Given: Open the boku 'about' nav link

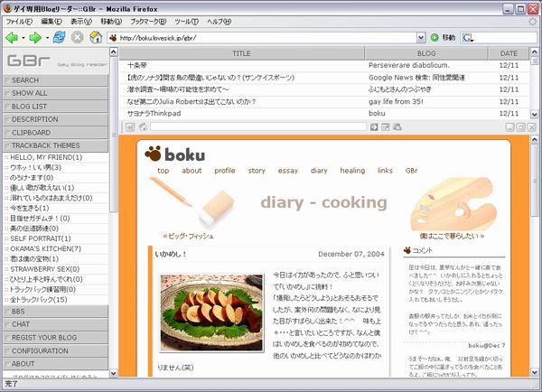Looking at the screenshot, I should pyautogui.click(x=192, y=171).
